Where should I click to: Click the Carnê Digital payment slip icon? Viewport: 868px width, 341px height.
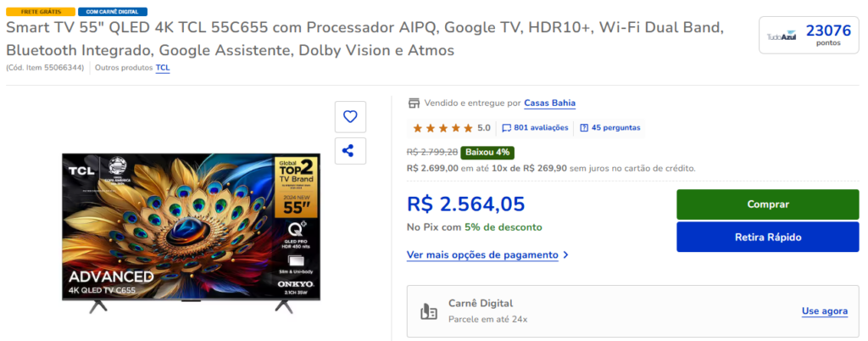click(x=428, y=311)
